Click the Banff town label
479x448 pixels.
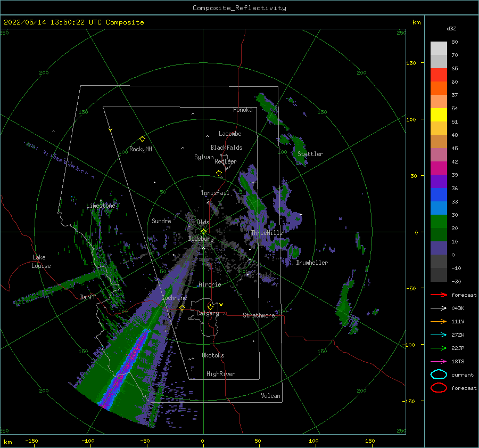point(88,297)
